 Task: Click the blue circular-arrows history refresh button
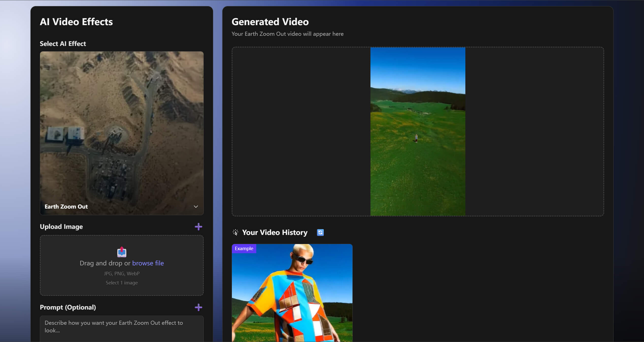[320, 232]
